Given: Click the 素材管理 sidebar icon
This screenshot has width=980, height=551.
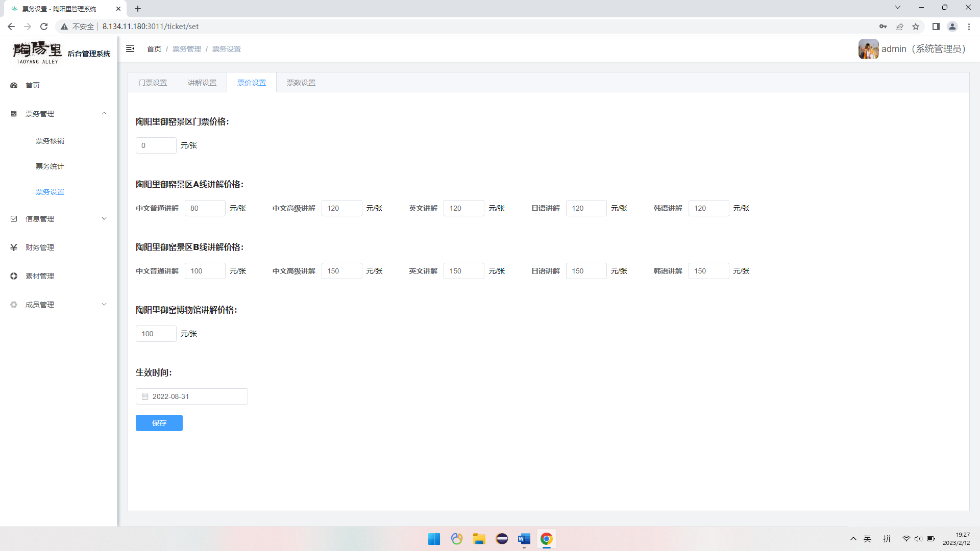Looking at the screenshot, I should 14,276.
